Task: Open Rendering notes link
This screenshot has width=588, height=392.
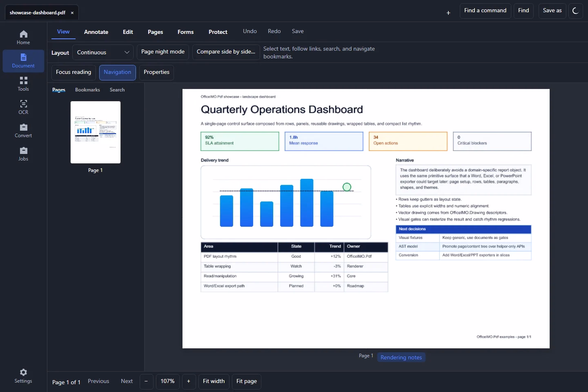Action: tap(401, 357)
